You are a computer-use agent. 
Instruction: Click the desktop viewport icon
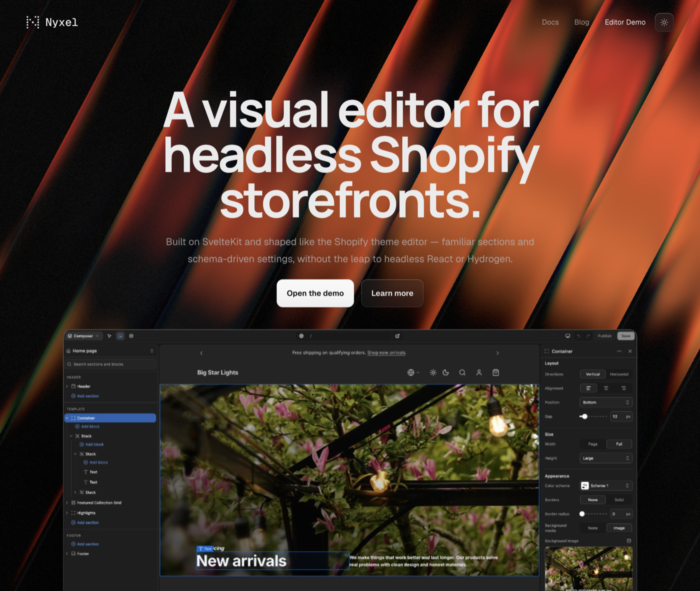point(567,336)
